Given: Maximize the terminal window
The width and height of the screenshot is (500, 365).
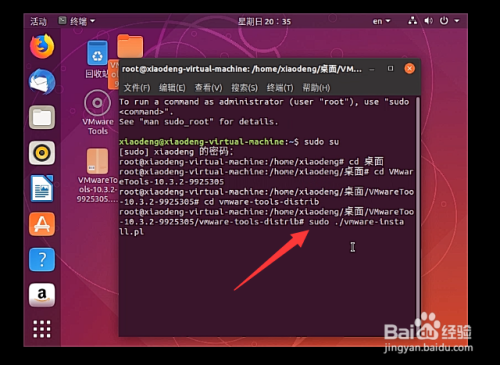Looking at the screenshot, I should (x=390, y=69).
